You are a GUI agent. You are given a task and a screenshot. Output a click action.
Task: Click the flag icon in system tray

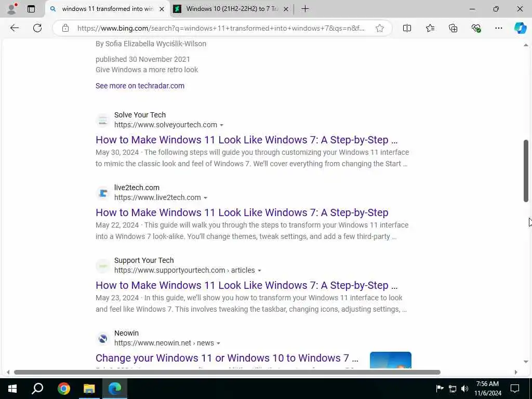[x=440, y=389]
